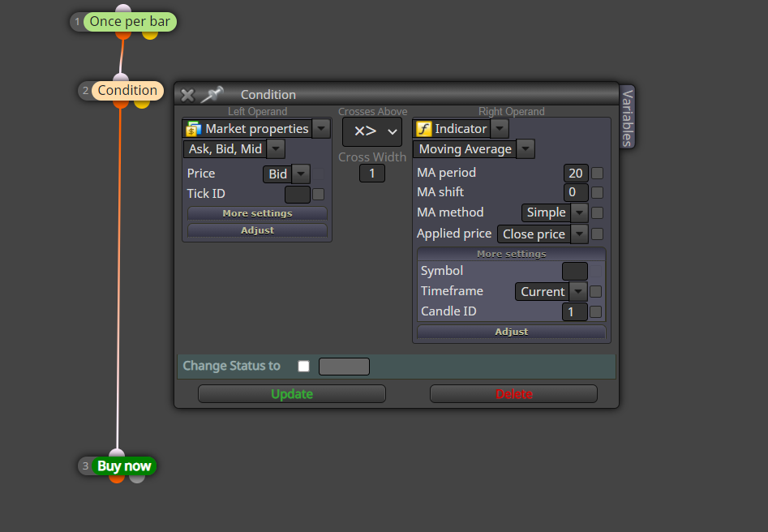Image resolution: width=768 pixels, height=532 pixels.
Task: Open the Ask, Bid, Mid dropdown
Action: 276,149
